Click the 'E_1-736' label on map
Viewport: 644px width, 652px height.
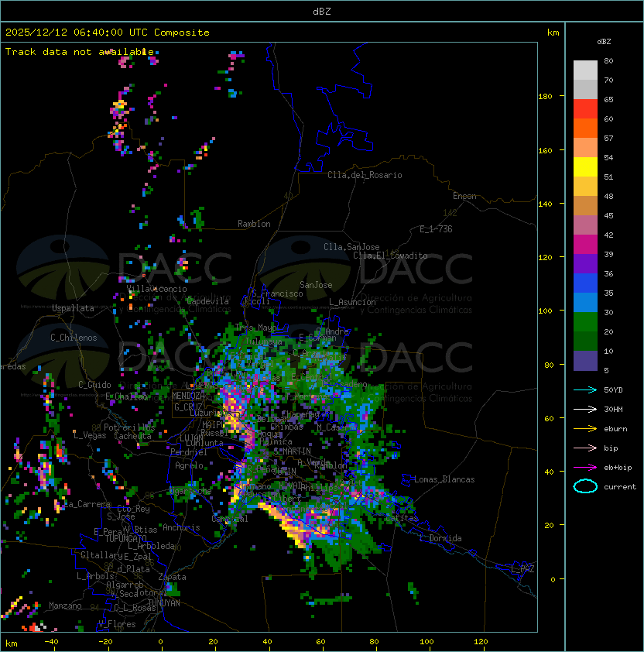click(x=436, y=229)
